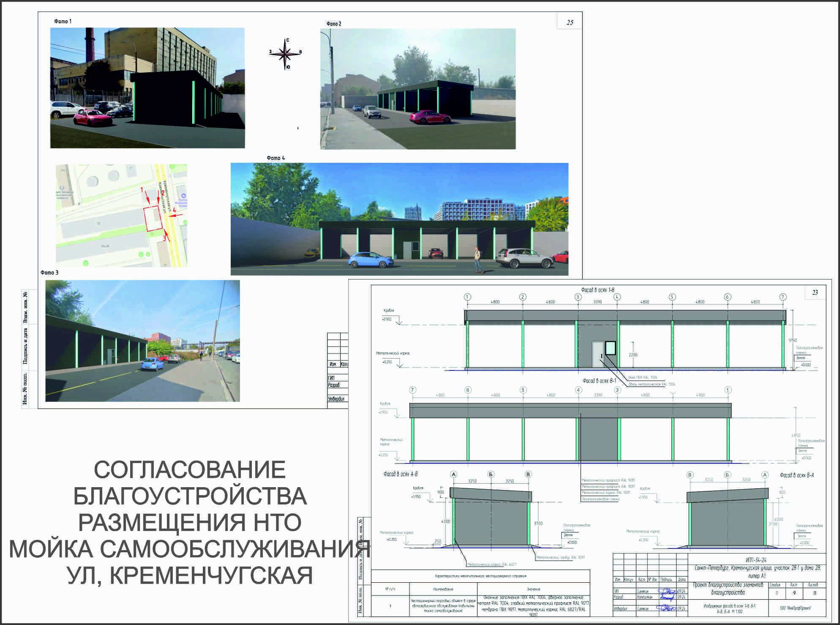
Task: Click the window in Фасад в осях 1-8
Action: coord(610,348)
